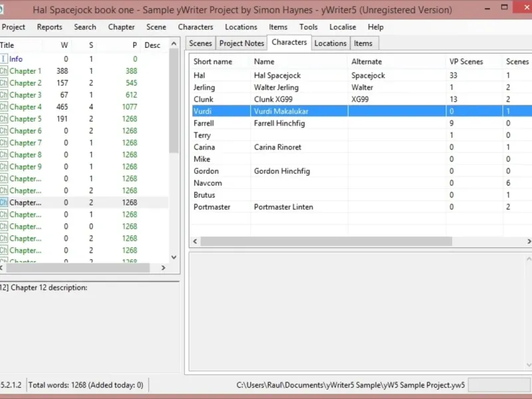Image resolution: width=532 pixels, height=399 pixels.
Task: Select Info entry in the chapter list
Action: (84, 59)
